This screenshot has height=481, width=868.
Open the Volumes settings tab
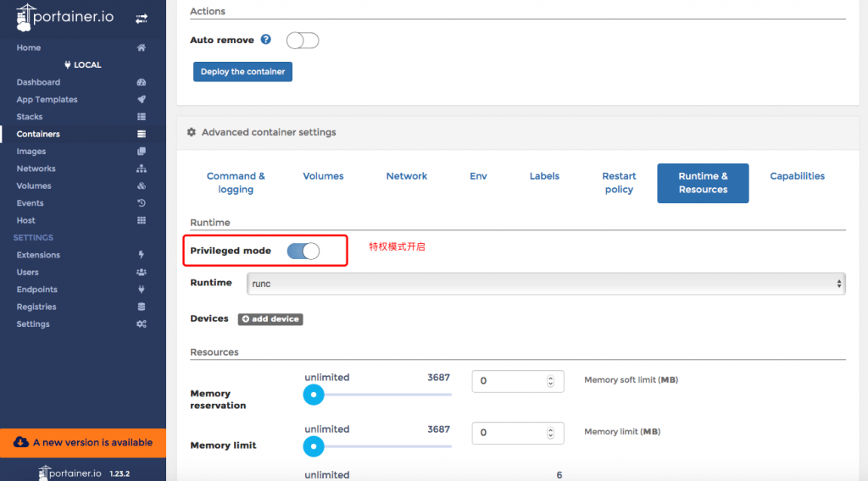(323, 176)
